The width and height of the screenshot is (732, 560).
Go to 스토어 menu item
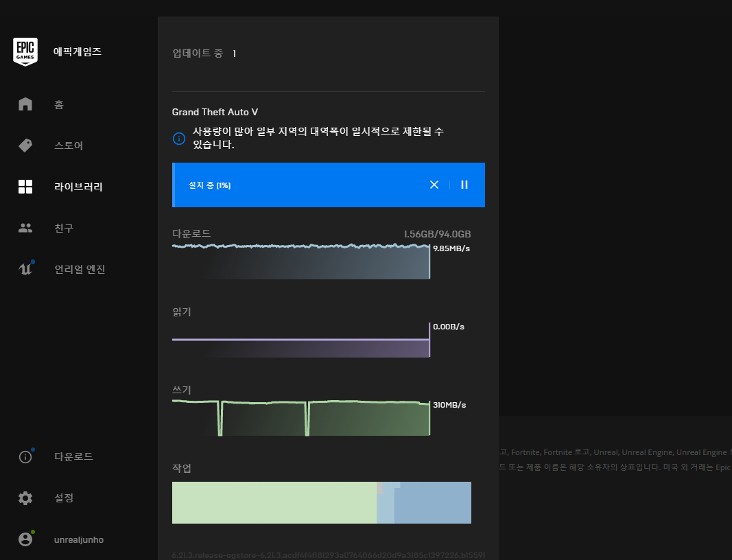coord(69,145)
